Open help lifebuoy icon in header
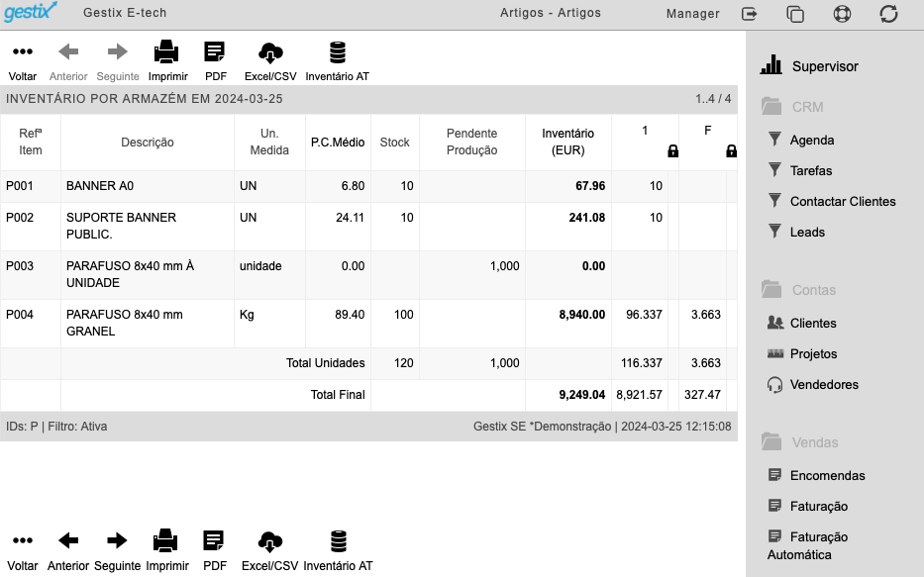The image size is (924, 577). coord(842,14)
